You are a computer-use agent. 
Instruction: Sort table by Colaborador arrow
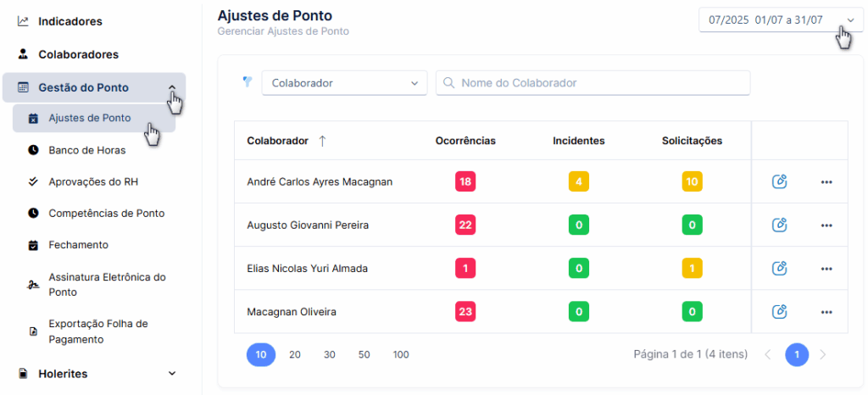(x=322, y=141)
